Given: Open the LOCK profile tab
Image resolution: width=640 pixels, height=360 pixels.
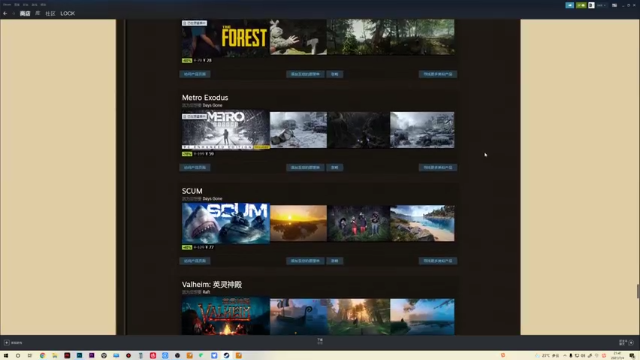Looking at the screenshot, I should (68, 13).
